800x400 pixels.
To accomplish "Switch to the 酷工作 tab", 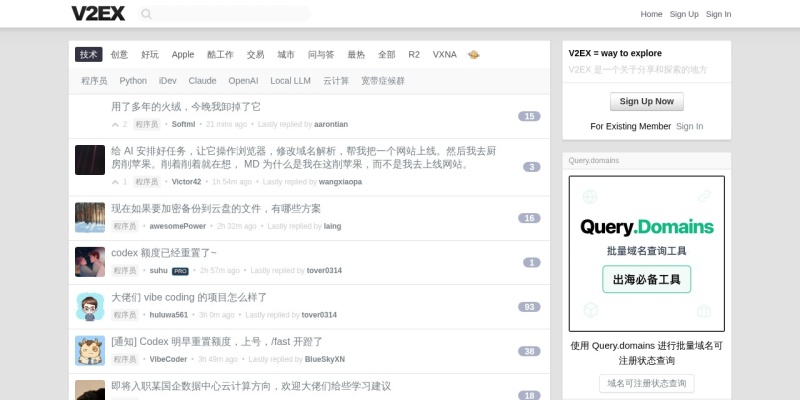I will coord(220,55).
